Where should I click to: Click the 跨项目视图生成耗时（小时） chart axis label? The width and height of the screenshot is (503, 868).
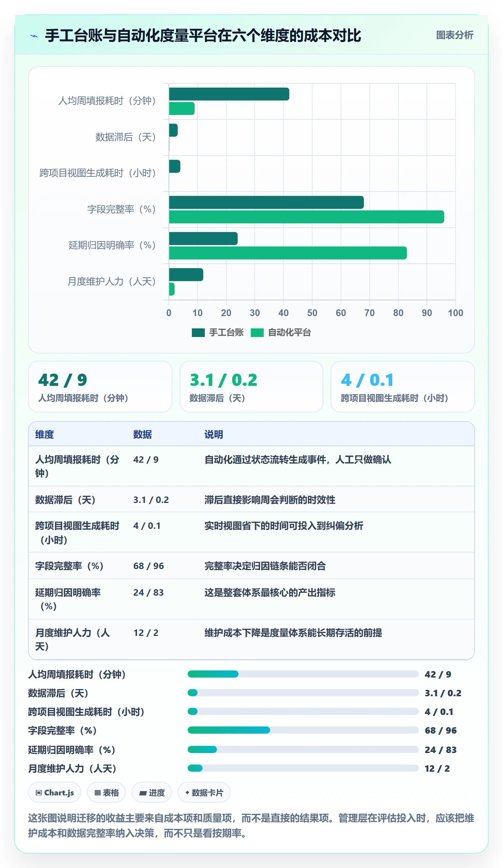point(98,173)
